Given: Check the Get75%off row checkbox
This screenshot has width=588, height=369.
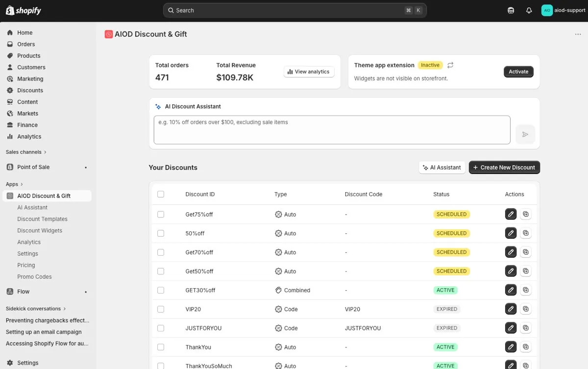Looking at the screenshot, I should [x=161, y=214].
